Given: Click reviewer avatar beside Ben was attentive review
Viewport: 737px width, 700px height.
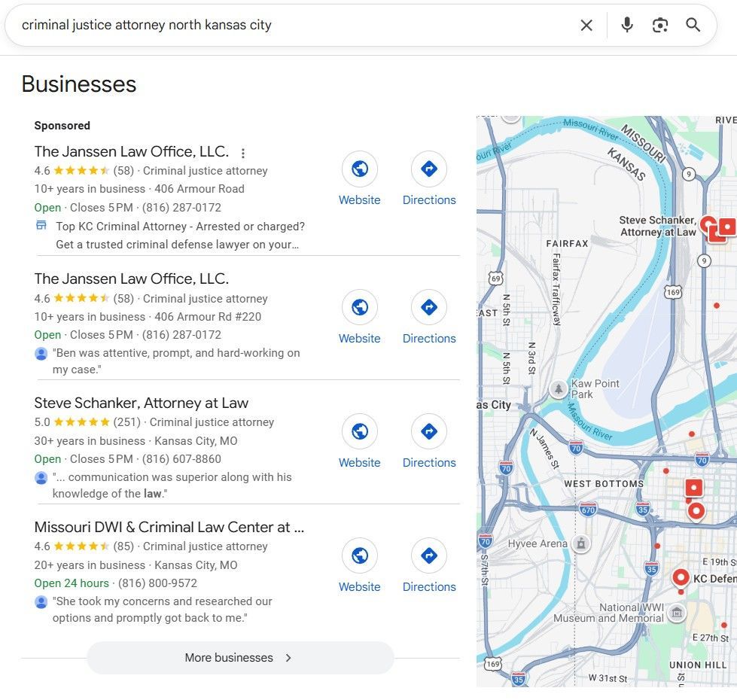Looking at the screenshot, I should coord(41,354).
